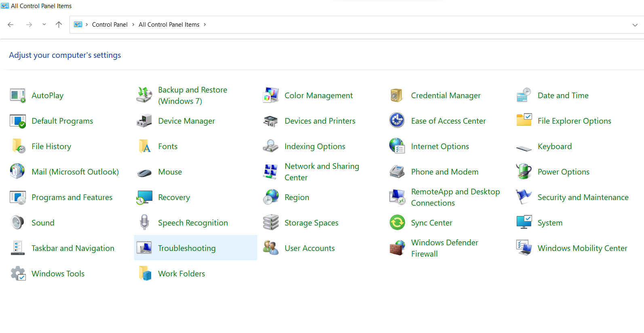Open the recent locations dropdown arrow
The image size is (644, 333).
(44, 25)
